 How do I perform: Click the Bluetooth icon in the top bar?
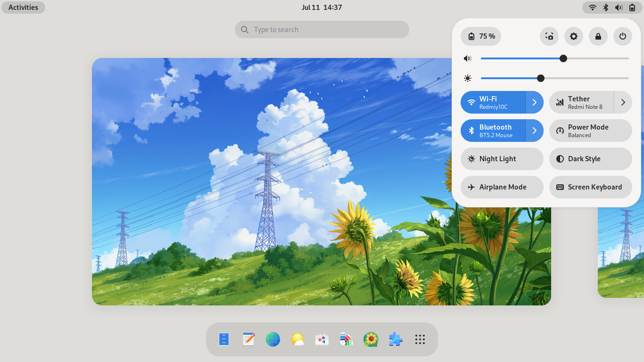coord(606,8)
